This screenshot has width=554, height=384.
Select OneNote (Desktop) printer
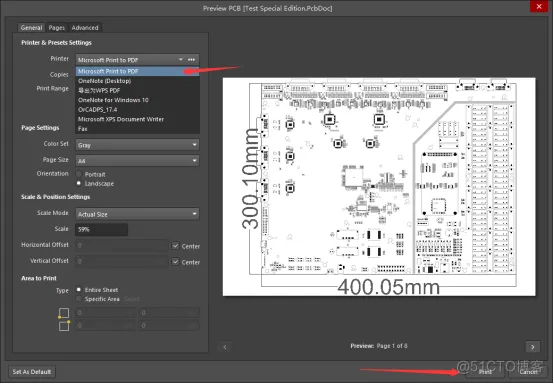click(137, 81)
